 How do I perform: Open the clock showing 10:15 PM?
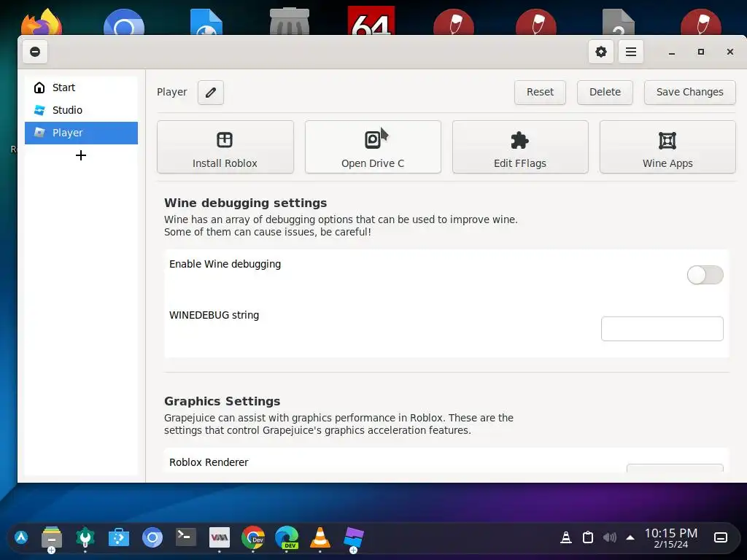[671, 538]
